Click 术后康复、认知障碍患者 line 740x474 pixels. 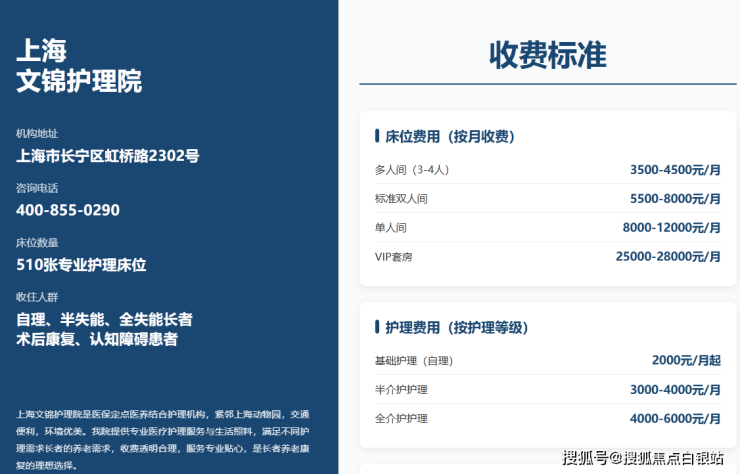[97, 339]
